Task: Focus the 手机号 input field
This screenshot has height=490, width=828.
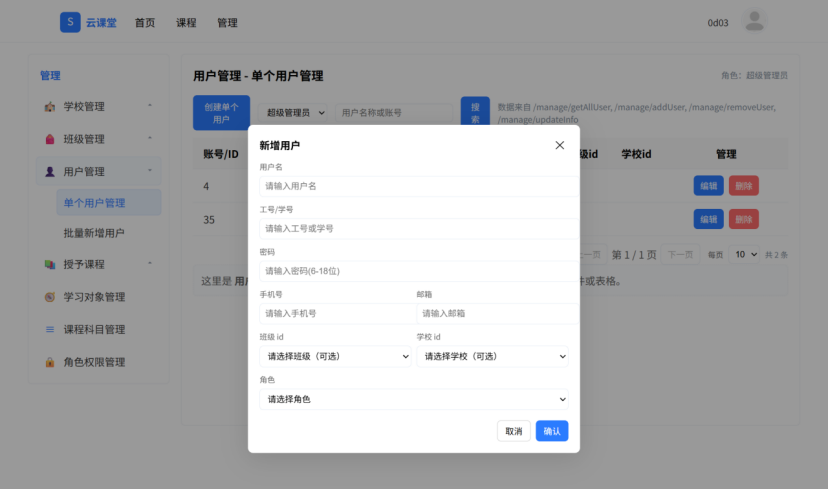Action: (337, 313)
